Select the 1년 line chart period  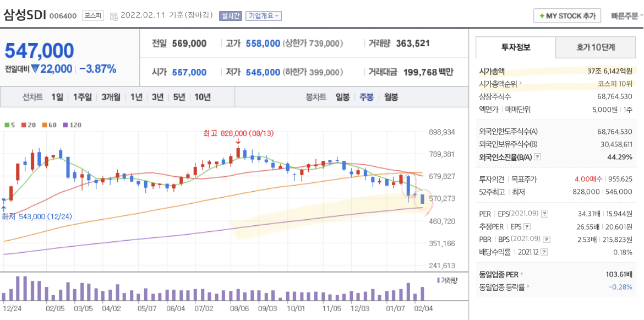click(137, 97)
